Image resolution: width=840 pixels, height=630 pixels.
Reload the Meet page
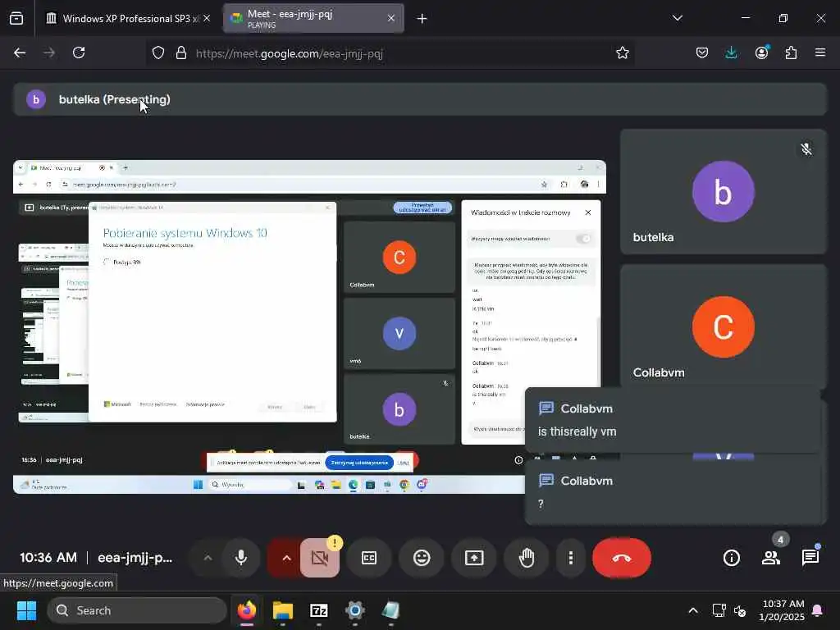79,52
